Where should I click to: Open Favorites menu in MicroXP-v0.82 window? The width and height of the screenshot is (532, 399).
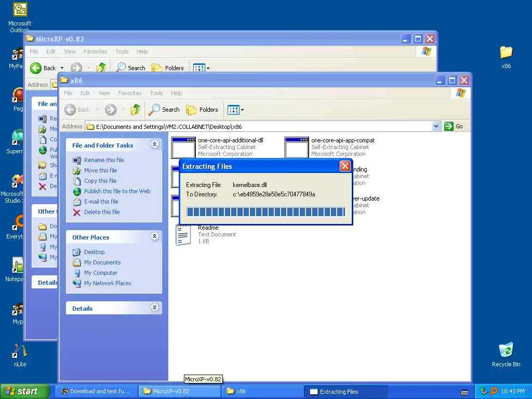coord(96,51)
